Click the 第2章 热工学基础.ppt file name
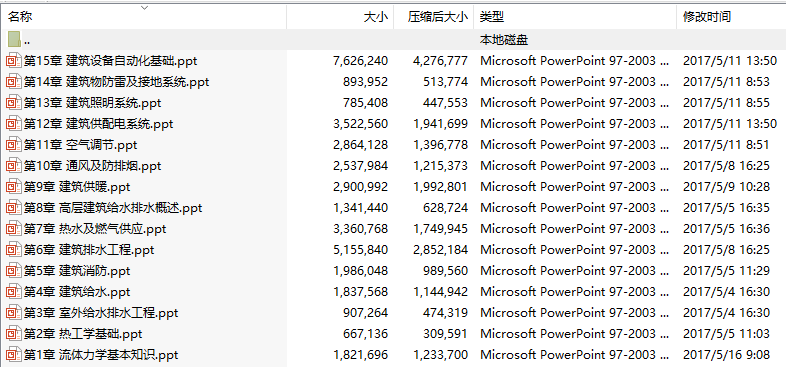This screenshot has height=367, width=786. click(x=83, y=334)
